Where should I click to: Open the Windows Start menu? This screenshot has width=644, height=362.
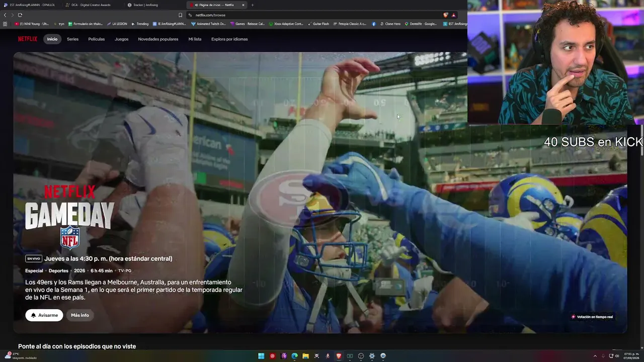[x=261, y=356]
